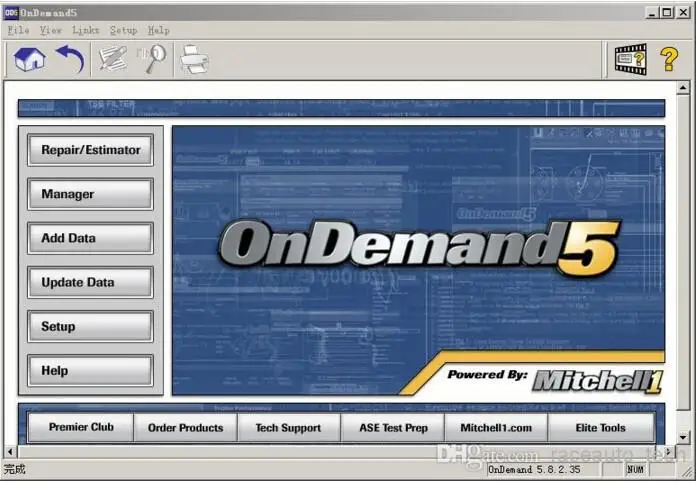Image resolution: width=697 pixels, height=484 pixels.
Task: Go to the Home page icon
Action: click(x=29, y=59)
